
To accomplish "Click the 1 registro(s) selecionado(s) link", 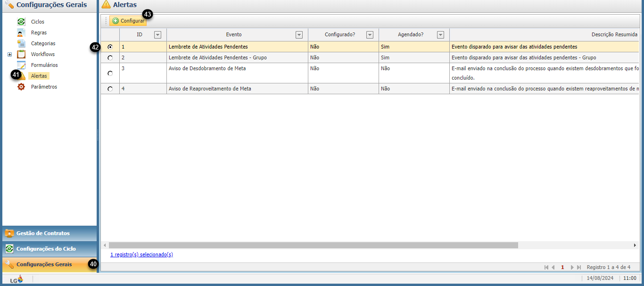I will tap(141, 254).
